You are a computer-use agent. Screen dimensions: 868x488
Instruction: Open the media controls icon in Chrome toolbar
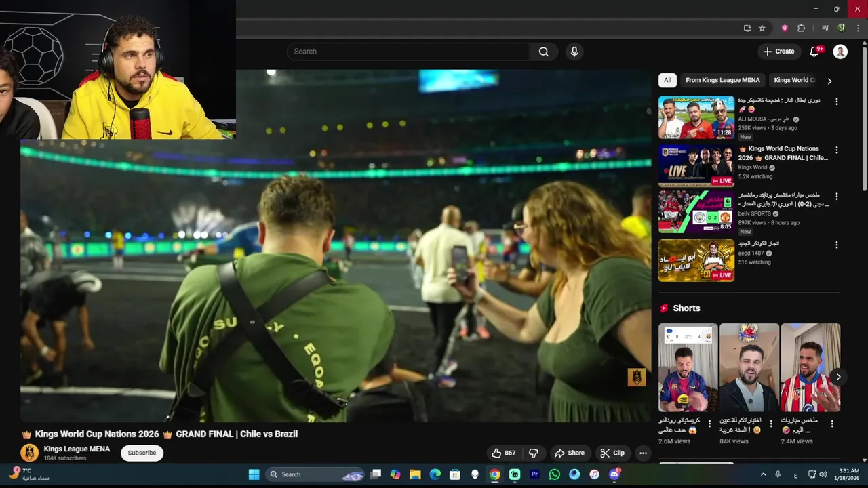[825, 28]
